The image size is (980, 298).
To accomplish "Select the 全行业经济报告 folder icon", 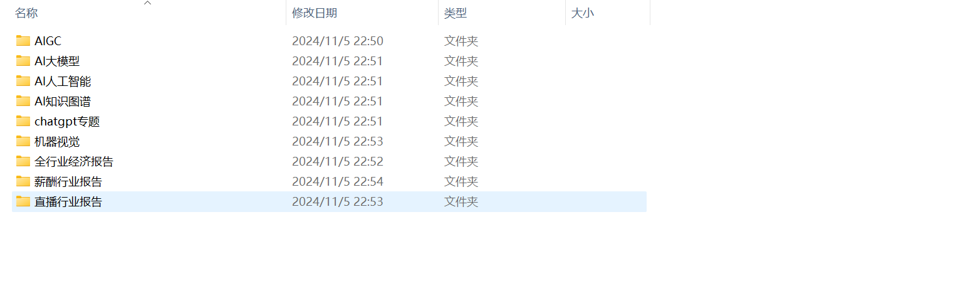I will pyautogui.click(x=23, y=161).
